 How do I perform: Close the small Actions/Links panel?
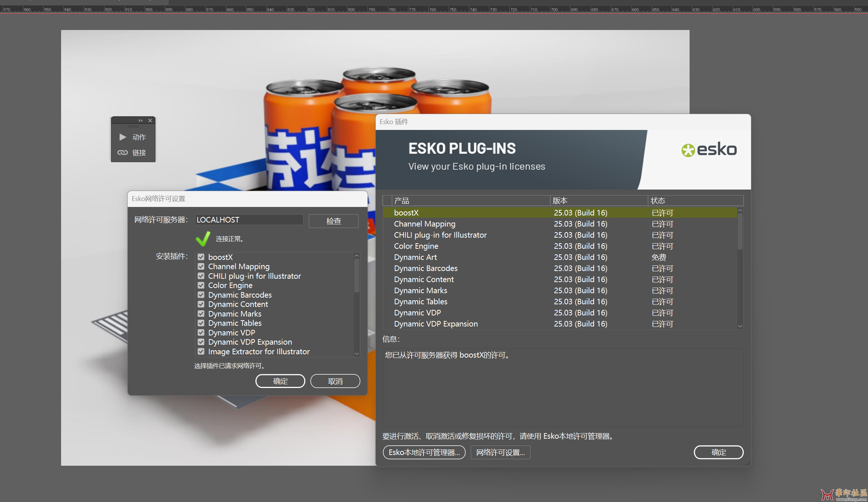pyautogui.click(x=150, y=121)
